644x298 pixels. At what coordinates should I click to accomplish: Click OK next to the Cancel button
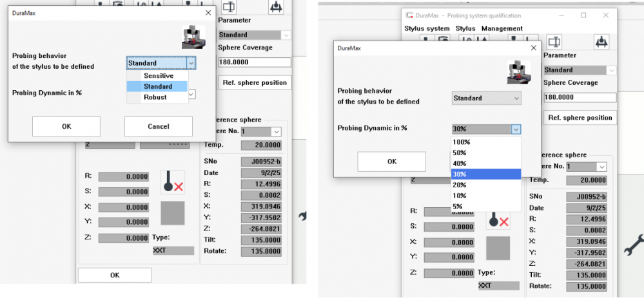click(x=66, y=127)
